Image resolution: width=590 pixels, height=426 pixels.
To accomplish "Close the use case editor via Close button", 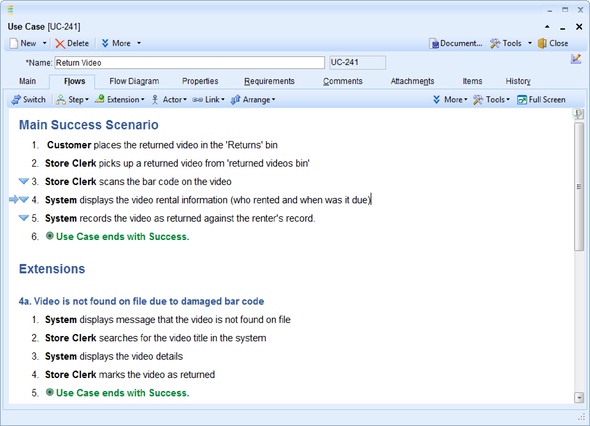I will tap(553, 43).
